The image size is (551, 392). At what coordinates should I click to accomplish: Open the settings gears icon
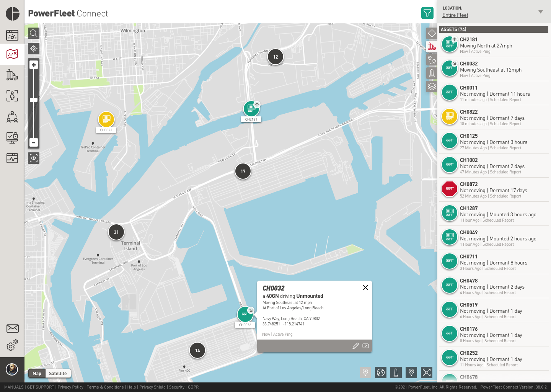[12, 345]
